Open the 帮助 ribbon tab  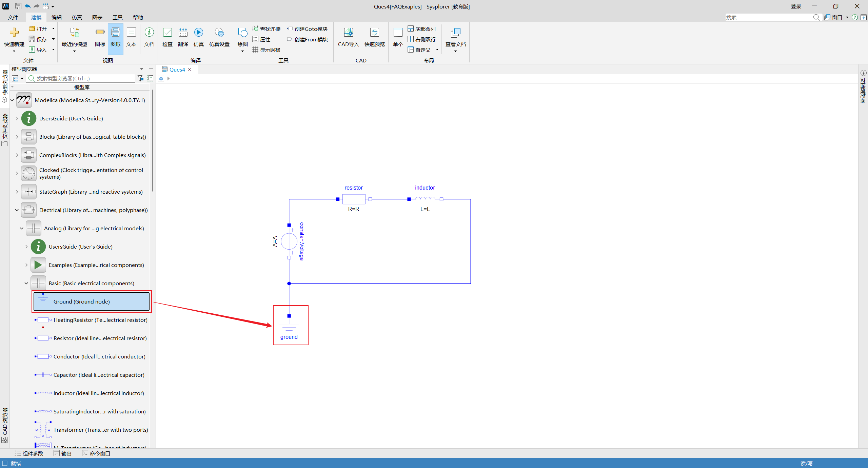[x=138, y=17]
